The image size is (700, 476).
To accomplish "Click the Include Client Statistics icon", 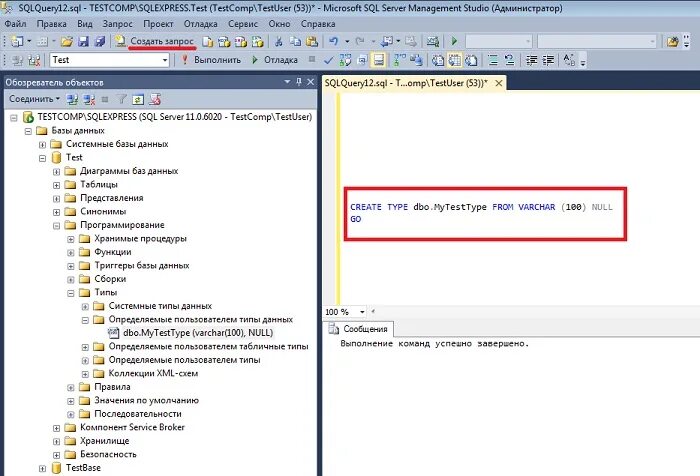I will click(416, 60).
